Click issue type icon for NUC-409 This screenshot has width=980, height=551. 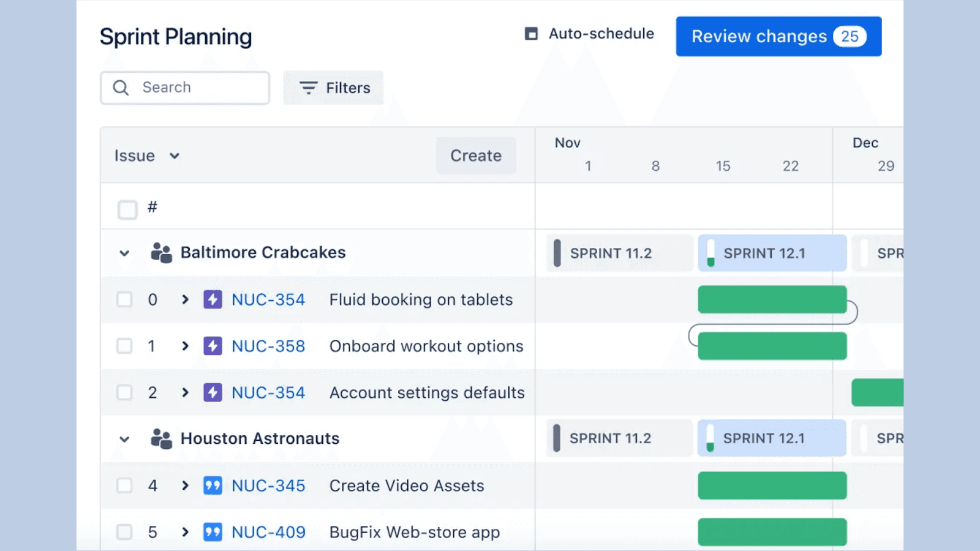click(x=213, y=532)
